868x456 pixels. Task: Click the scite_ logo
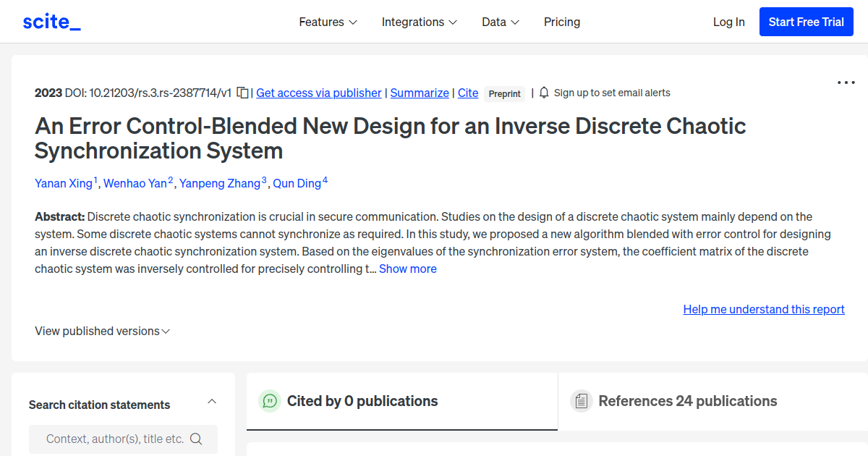[x=51, y=22]
